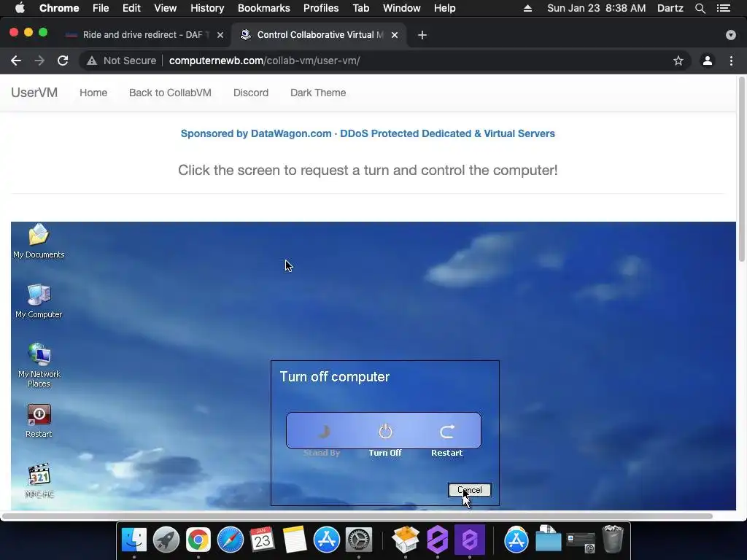Open the Profiles menu

(321, 8)
